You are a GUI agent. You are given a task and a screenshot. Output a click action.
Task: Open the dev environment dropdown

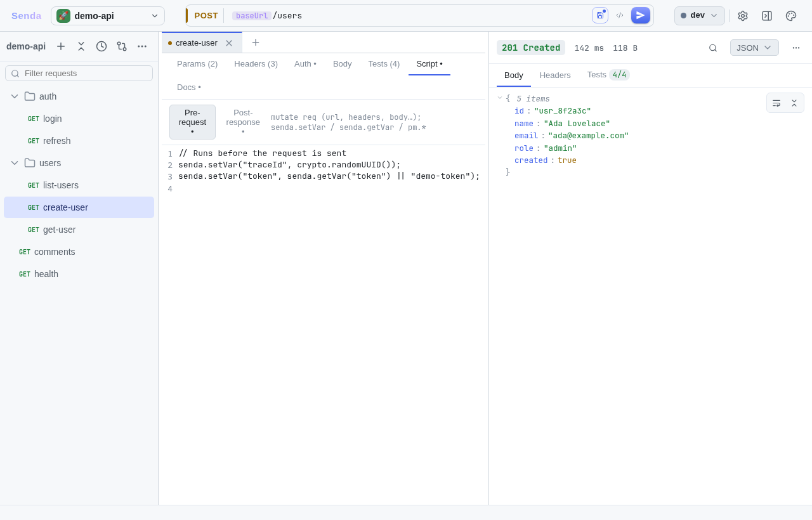pyautogui.click(x=699, y=16)
